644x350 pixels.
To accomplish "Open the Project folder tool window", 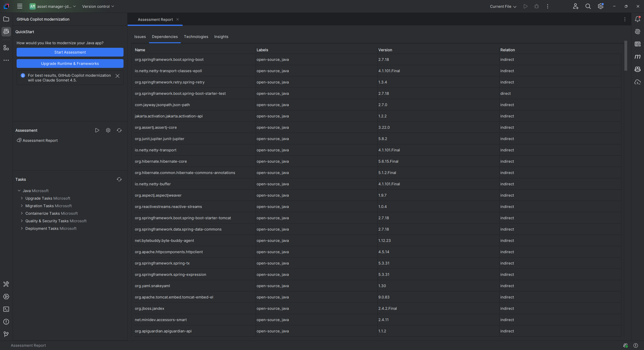I will (6, 19).
